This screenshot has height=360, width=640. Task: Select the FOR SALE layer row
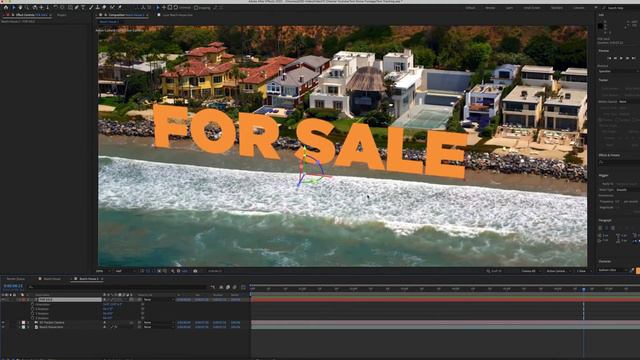69,300
